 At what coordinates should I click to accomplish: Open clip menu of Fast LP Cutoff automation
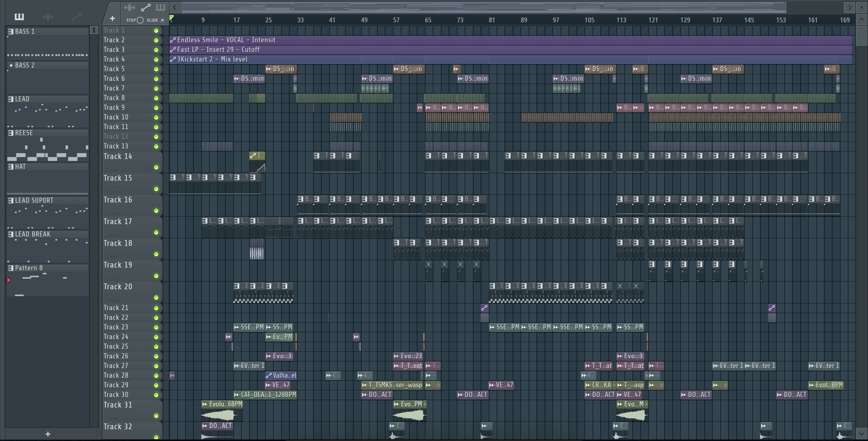coord(173,49)
